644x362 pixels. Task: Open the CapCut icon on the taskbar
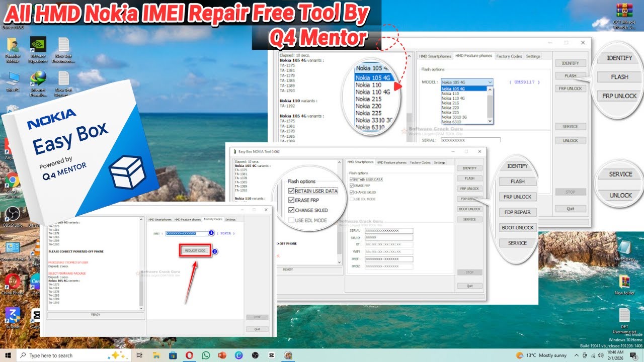point(272,355)
